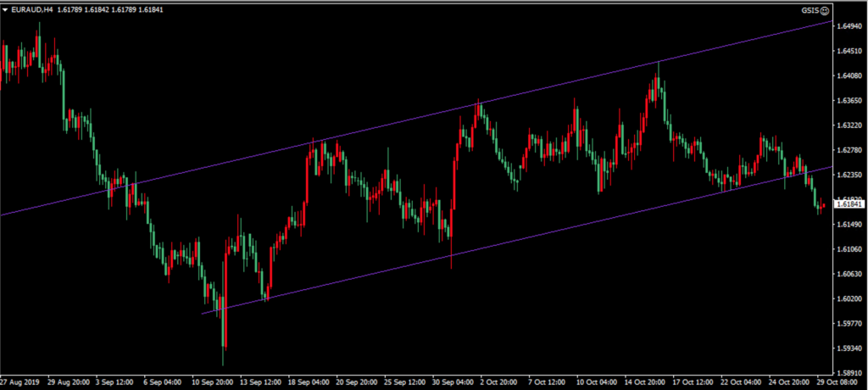Click the GSIS smiley face icon
The width and height of the screenshot is (868, 390).
tap(825, 10)
